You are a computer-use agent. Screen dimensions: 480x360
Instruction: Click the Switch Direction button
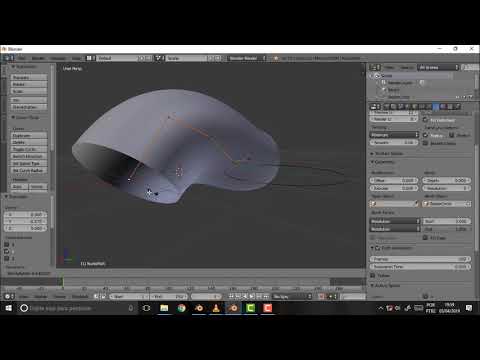(x=29, y=156)
